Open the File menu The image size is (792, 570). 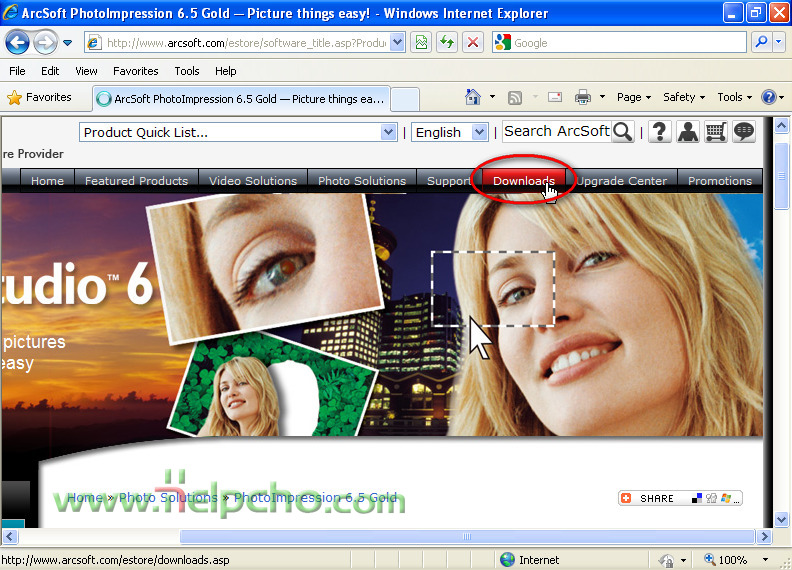coord(17,71)
